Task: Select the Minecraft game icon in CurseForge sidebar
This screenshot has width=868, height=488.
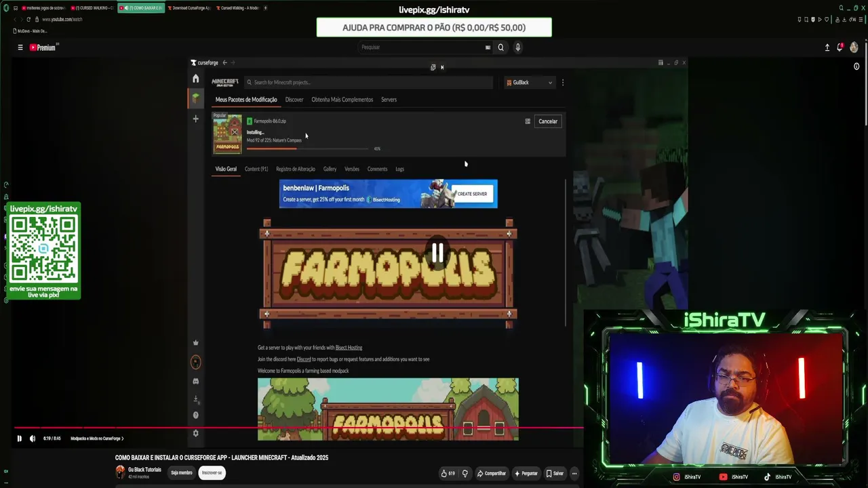Action: click(x=195, y=98)
